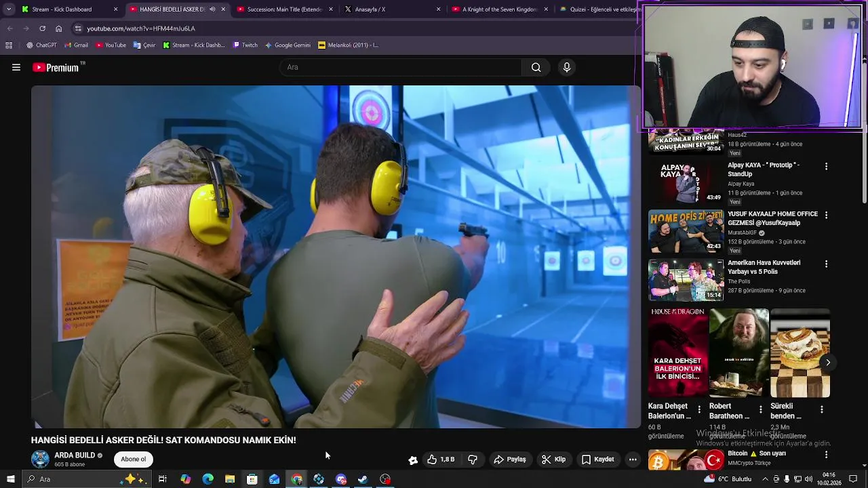The image size is (868, 488).
Task: Open File Explorer from the taskbar
Action: (230, 479)
